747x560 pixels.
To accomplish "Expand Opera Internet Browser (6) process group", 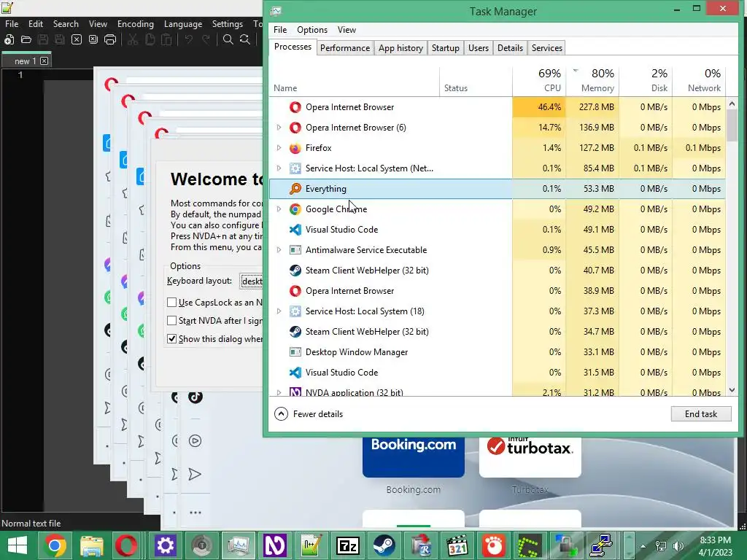I will click(x=279, y=128).
